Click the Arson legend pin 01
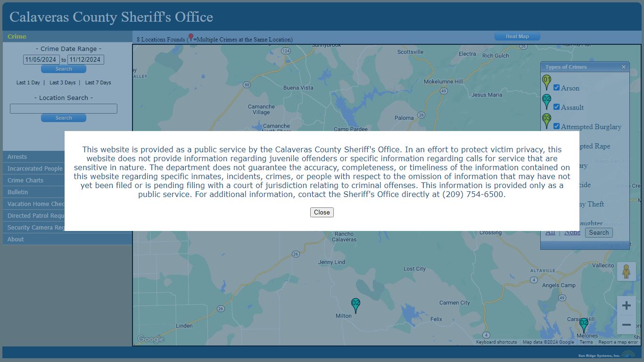 click(546, 82)
